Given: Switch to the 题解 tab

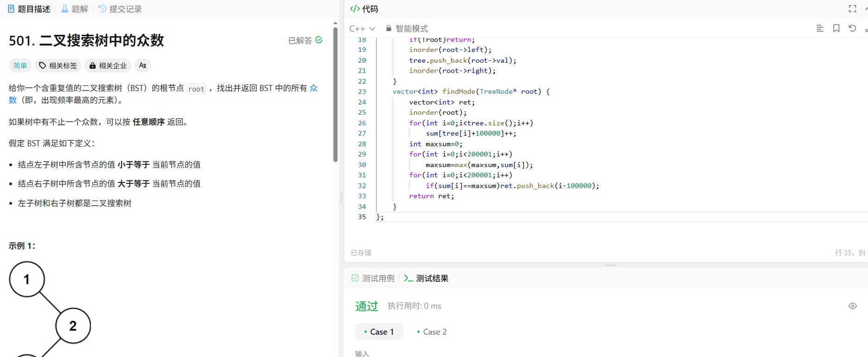Looking at the screenshot, I should tap(75, 9).
